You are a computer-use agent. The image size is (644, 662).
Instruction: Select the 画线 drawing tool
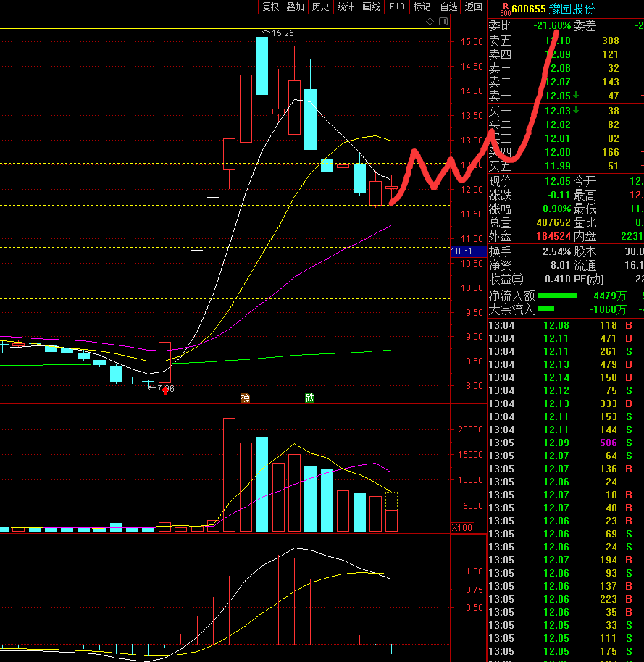[x=371, y=7]
